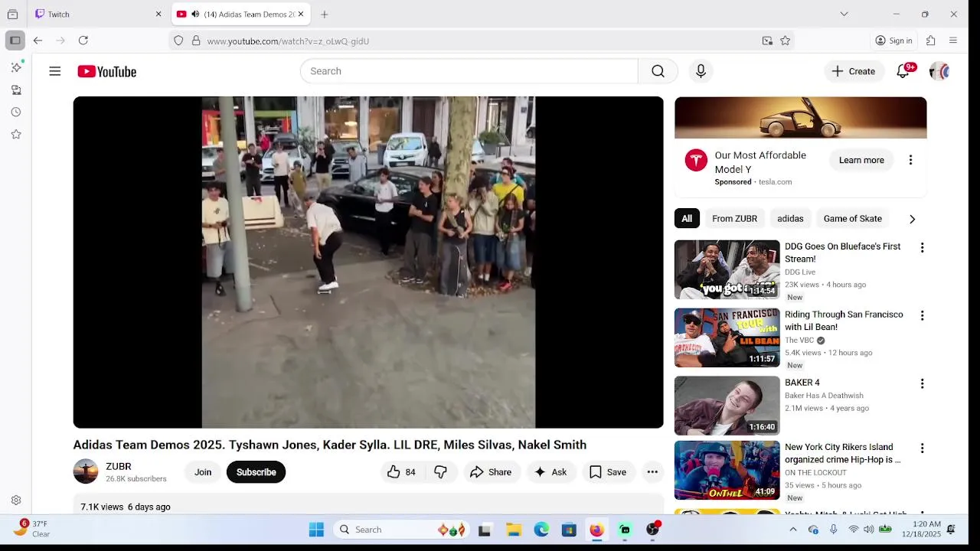Click Learn more on Tesla ad

click(861, 160)
